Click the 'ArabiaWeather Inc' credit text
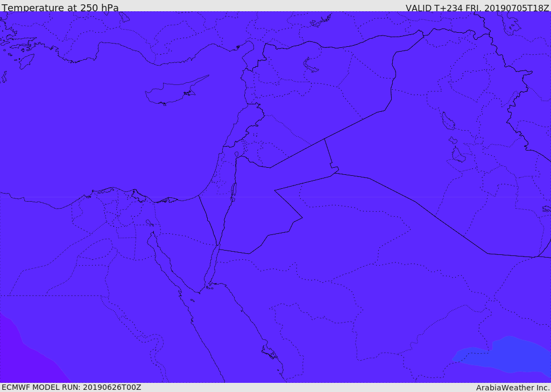The width and height of the screenshot is (551, 392). click(x=512, y=388)
